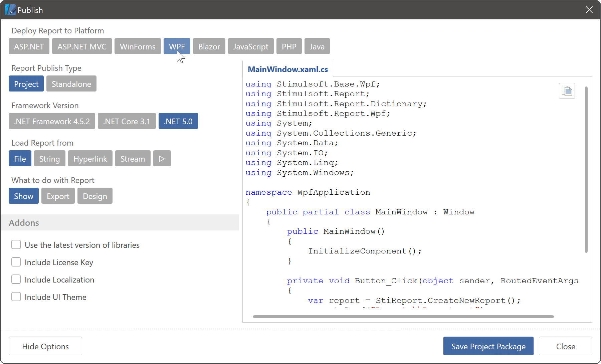Choose WinForms platform
Viewport: 601px width, 364px height.
pyautogui.click(x=138, y=46)
